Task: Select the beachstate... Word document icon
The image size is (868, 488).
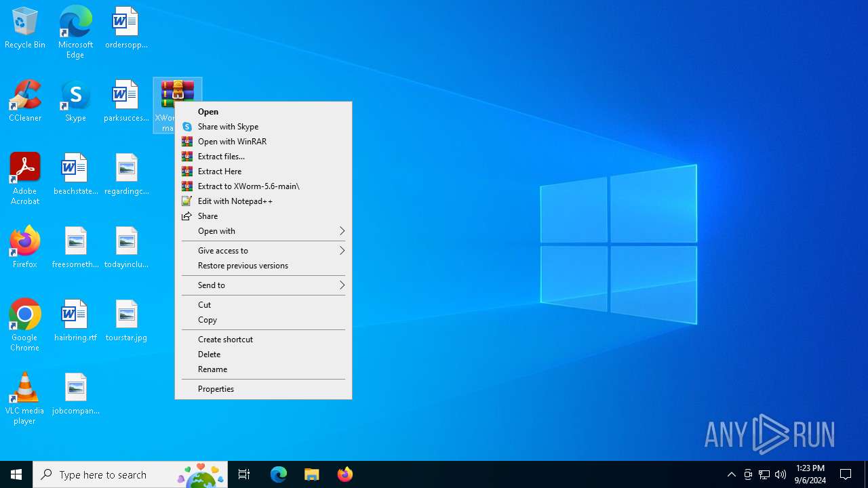Action: click(x=75, y=174)
